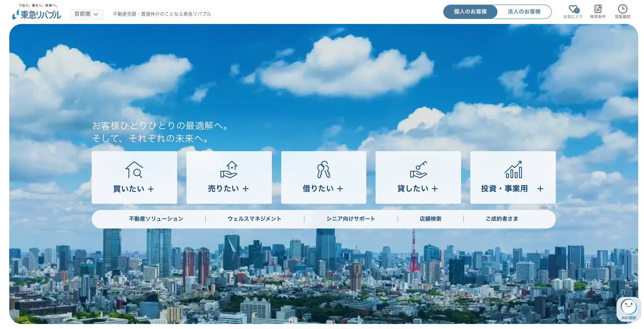Click the hand-with-key icon for 貸したい
Image resolution: width=644 pixels, height=329 pixels.
418,170
